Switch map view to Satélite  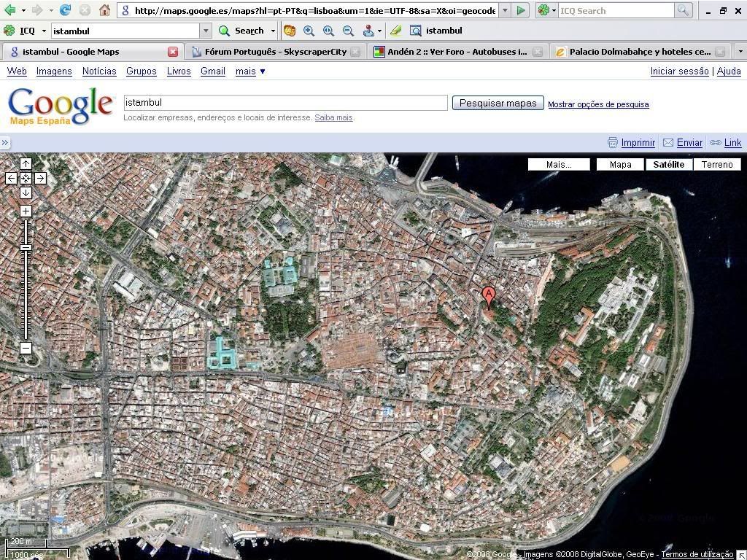[x=668, y=165]
